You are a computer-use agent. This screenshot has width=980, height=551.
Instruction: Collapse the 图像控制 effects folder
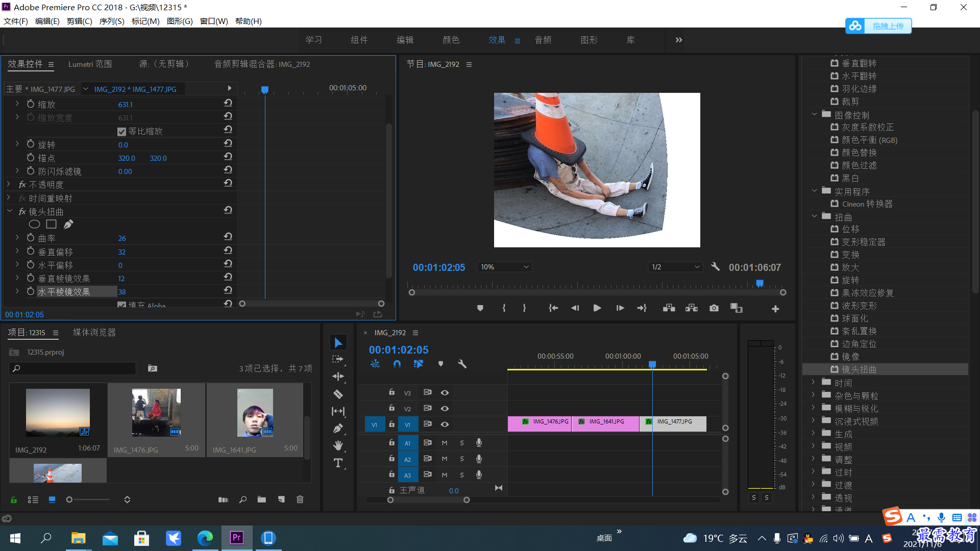pyautogui.click(x=815, y=114)
